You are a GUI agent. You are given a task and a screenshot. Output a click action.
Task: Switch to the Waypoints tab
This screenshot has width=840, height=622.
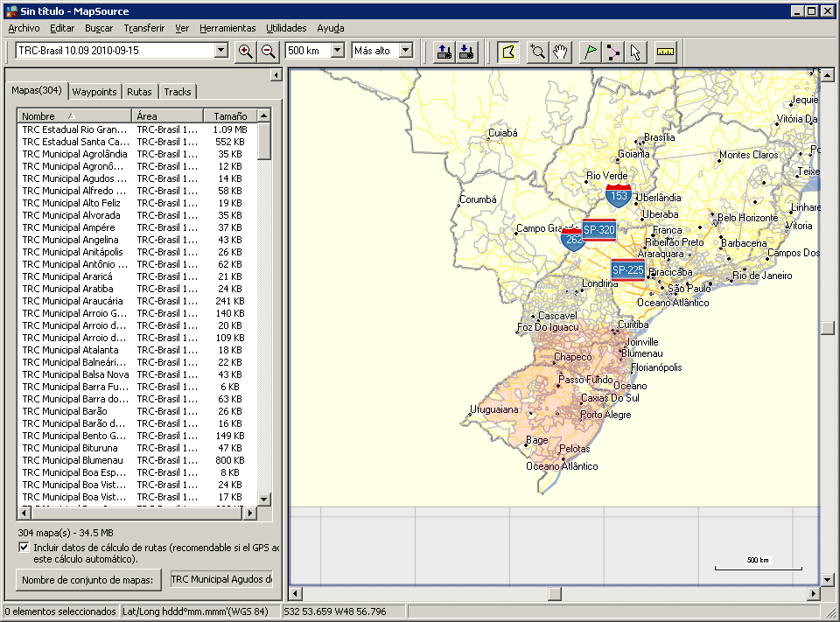94,91
